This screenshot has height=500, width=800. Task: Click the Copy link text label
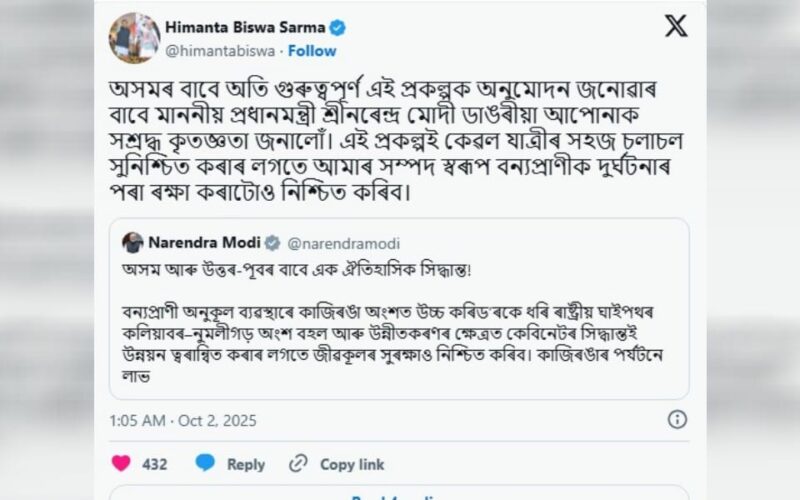352,464
